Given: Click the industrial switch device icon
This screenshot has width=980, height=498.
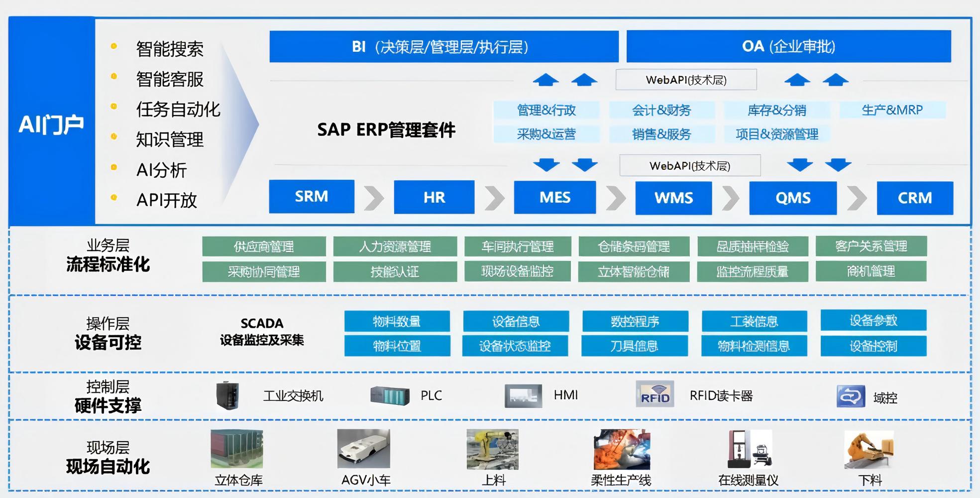Looking at the screenshot, I should point(227,395).
